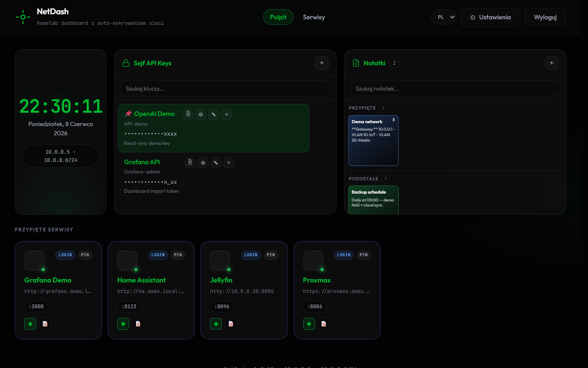The height and width of the screenshot is (368, 588).
Task: Click the red pushpin on OpenAI Demo
Action: (x=128, y=114)
